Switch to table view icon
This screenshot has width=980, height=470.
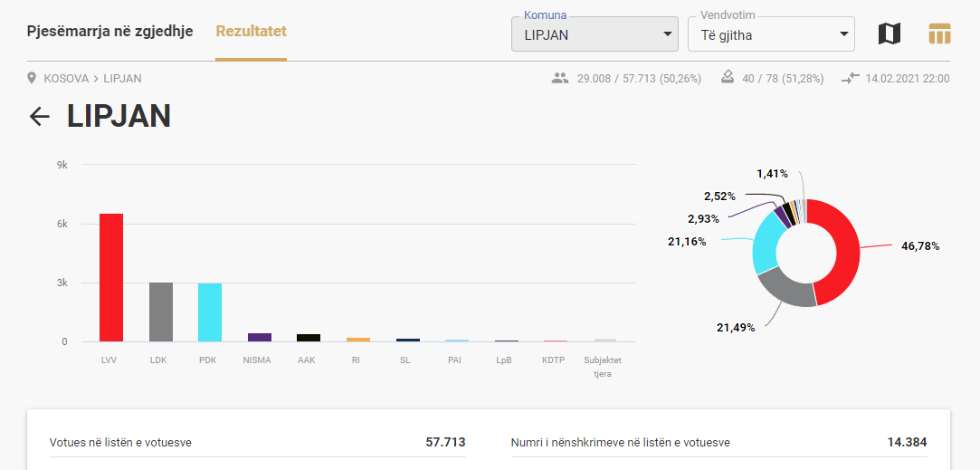tap(939, 34)
